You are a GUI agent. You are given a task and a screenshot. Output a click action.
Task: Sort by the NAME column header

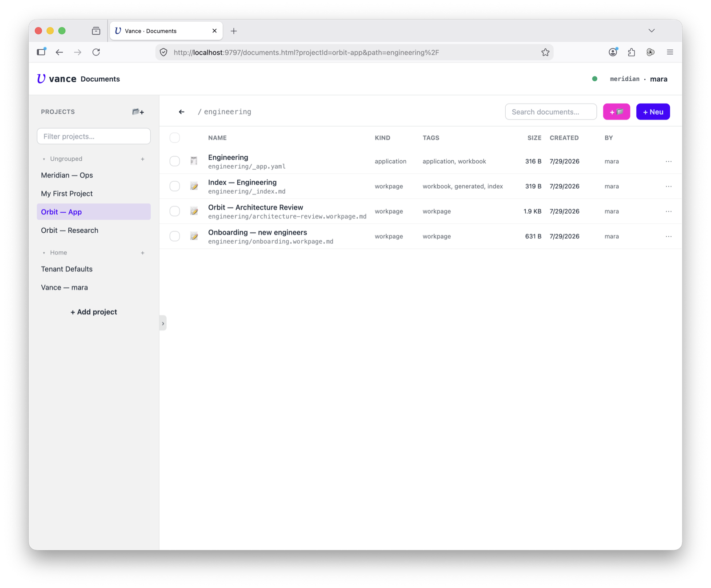(217, 138)
